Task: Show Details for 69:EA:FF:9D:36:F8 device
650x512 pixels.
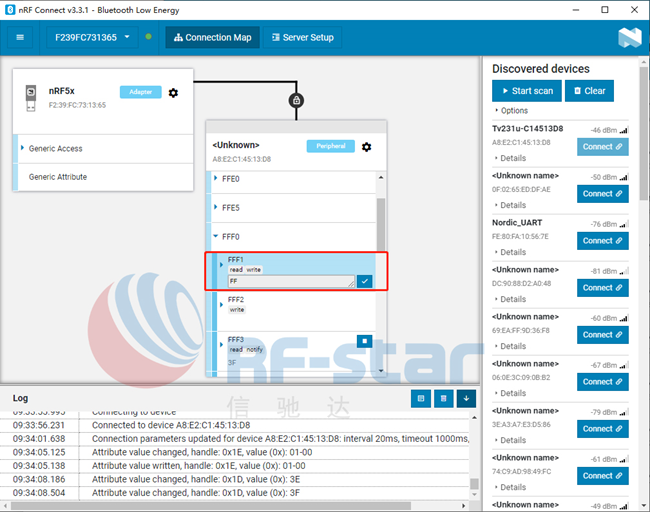Action: [510, 346]
